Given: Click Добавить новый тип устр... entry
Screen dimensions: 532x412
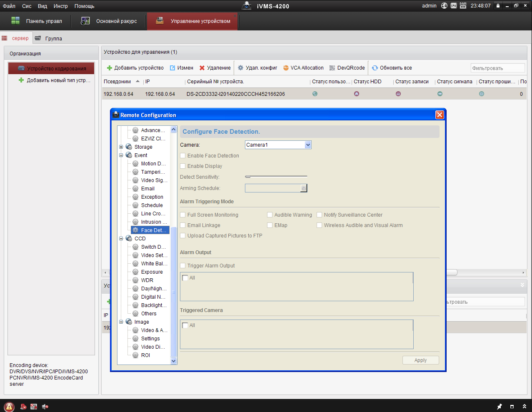Looking at the screenshot, I should [x=55, y=80].
